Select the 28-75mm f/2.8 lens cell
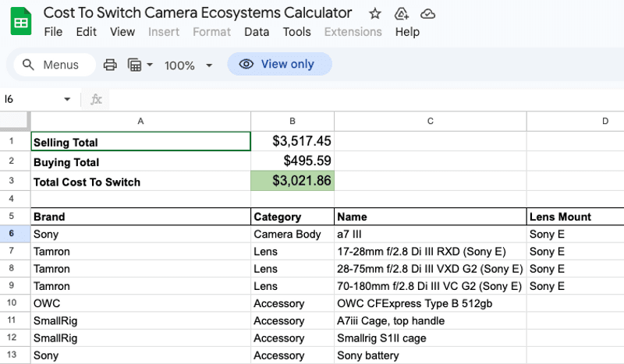 click(431, 269)
